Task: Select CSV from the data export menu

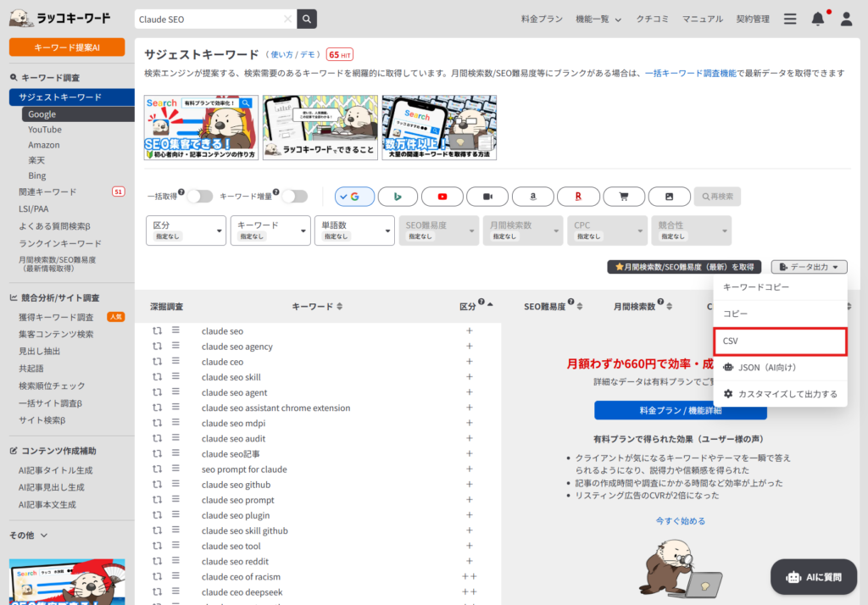Action: pos(780,342)
